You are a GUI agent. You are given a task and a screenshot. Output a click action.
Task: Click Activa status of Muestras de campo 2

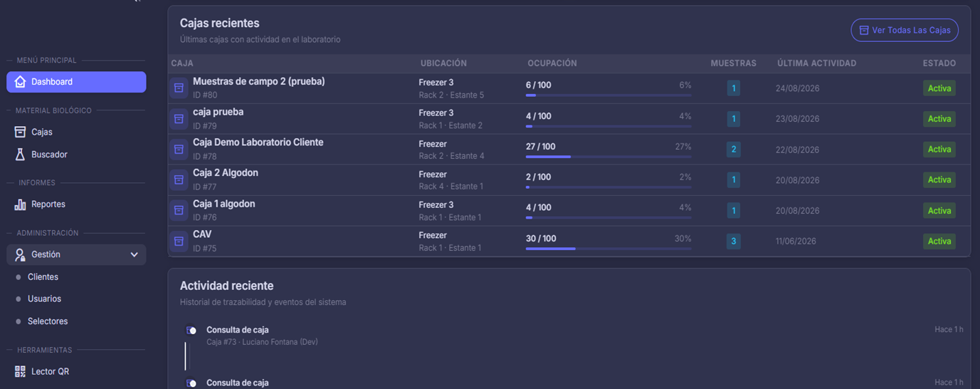pos(939,88)
